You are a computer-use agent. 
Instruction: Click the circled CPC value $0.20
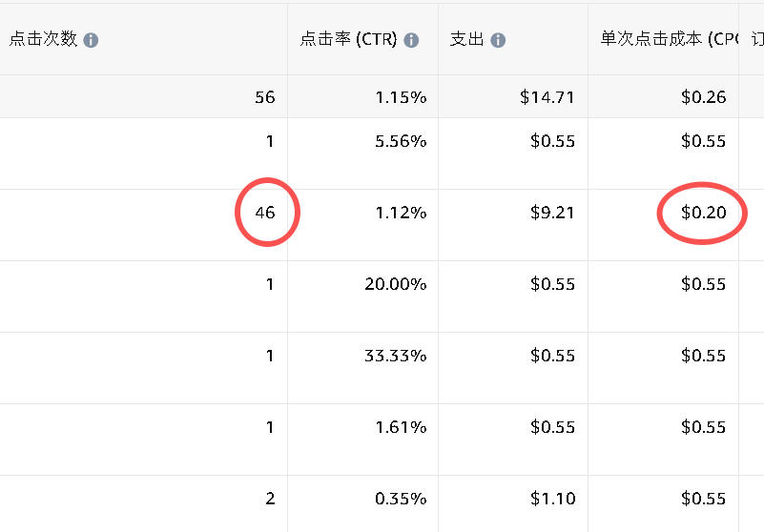(x=703, y=213)
